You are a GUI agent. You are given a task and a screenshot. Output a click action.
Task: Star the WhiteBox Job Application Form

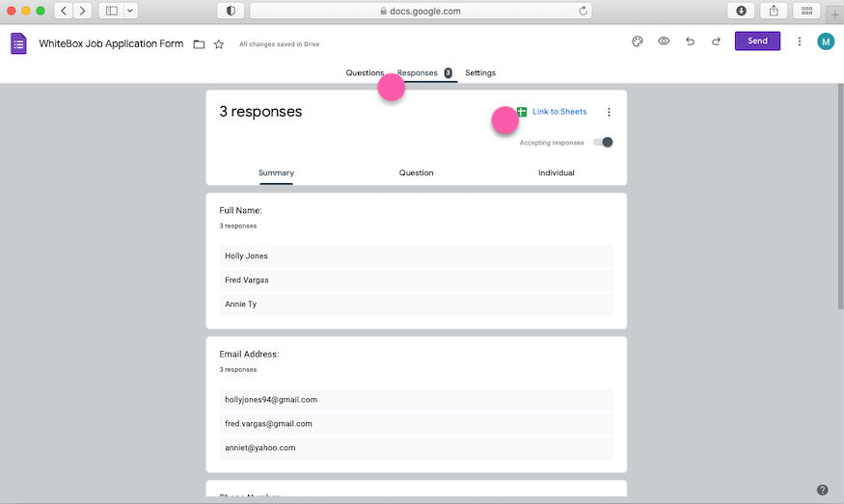click(219, 44)
